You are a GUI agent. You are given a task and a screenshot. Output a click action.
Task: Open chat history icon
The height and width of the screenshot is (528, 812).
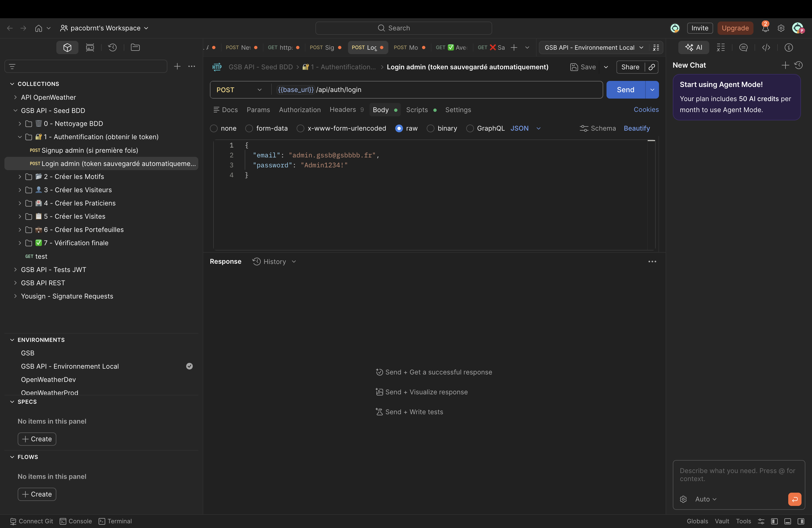[798, 65]
